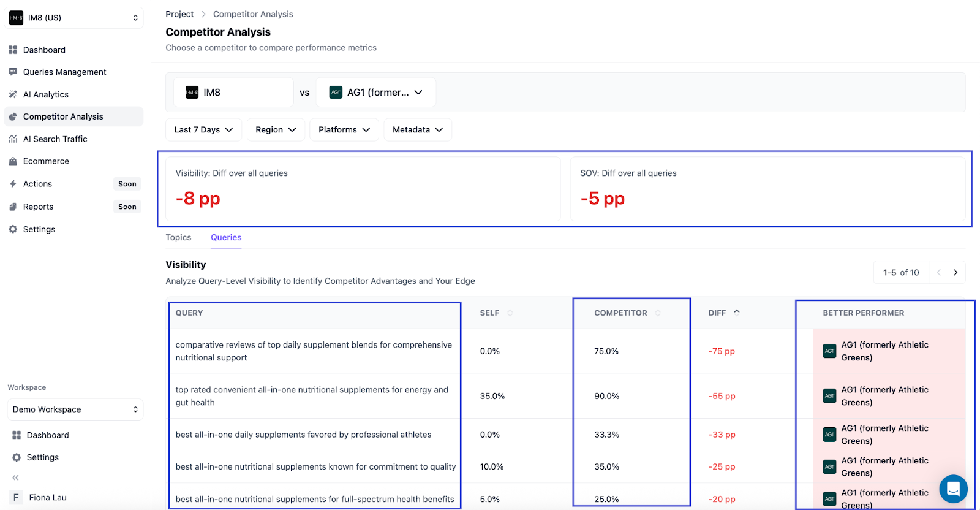Switch to the Topics tab

tap(178, 237)
